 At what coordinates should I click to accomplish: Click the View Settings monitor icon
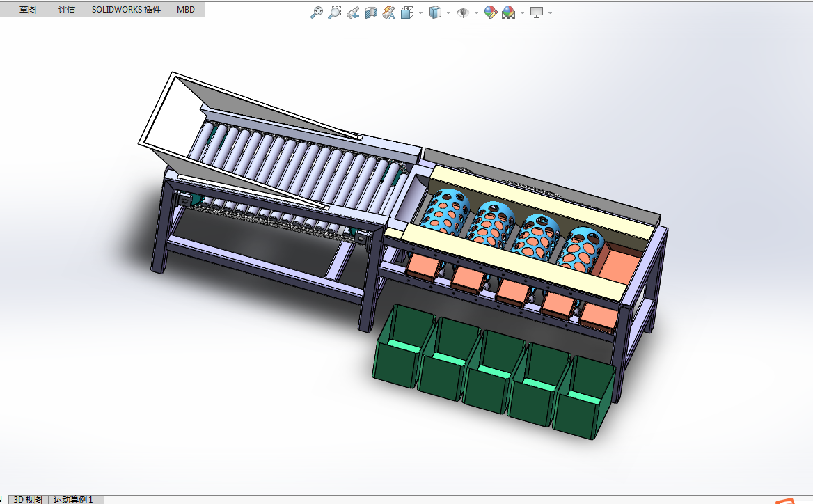click(537, 13)
